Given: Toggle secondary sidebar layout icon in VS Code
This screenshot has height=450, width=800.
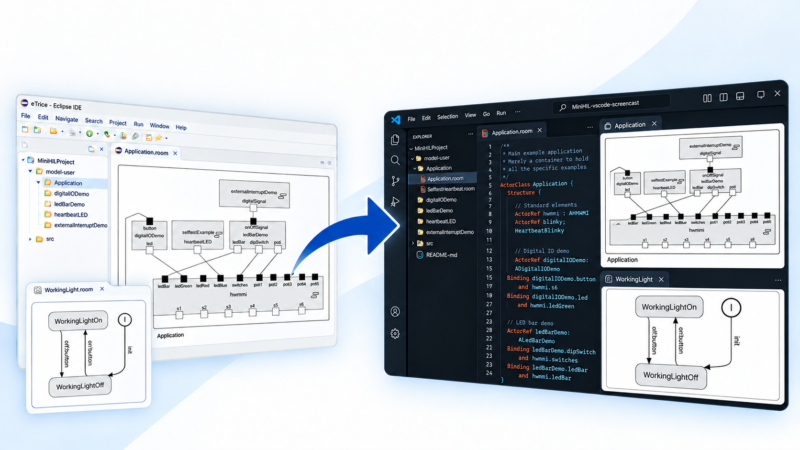Looking at the screenshot, I should pyautogui.click(x=723, y=97).
